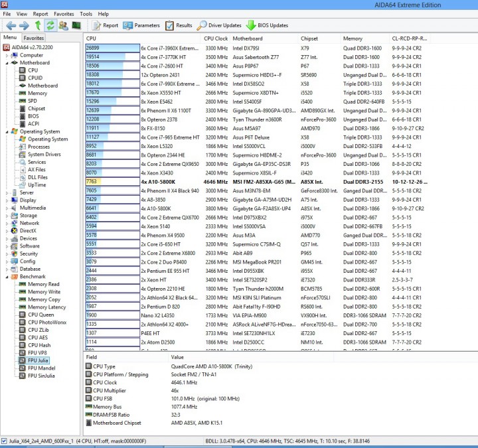Select CPU PhotoWorxx benchmark
478x448 pixels.
43,322
